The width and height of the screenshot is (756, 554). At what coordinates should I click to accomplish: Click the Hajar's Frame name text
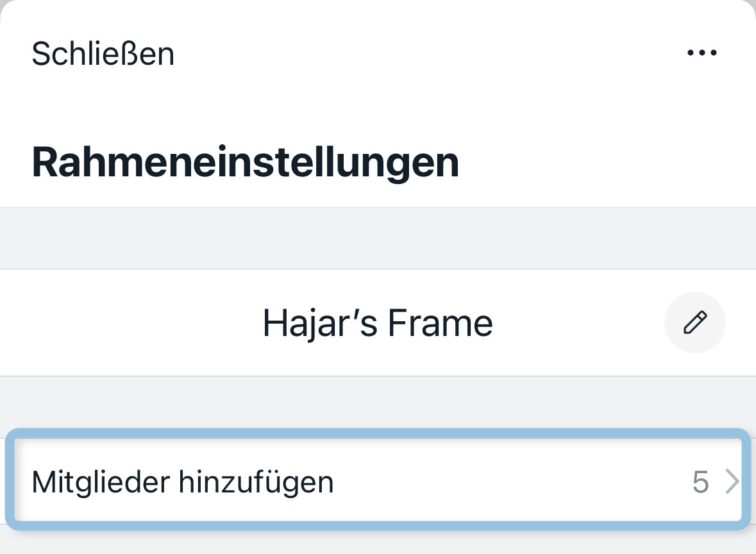(378, 323)
